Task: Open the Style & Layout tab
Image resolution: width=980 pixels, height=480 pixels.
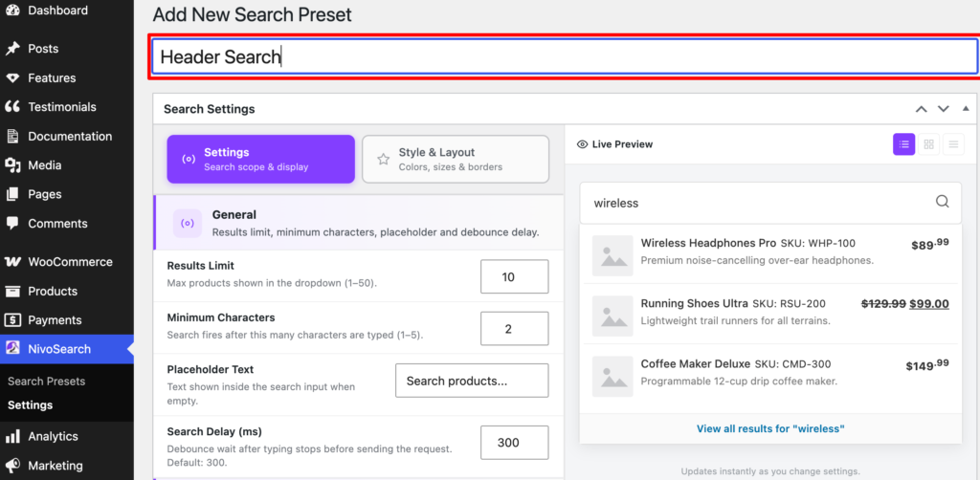Action: click(x=456, y=159)
